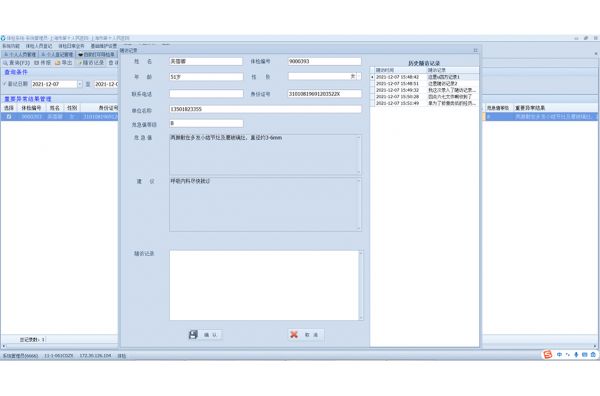Select the first history record dated 15:48:42
This screenshot has height=396, width=600.
click(x=424, y=77)
